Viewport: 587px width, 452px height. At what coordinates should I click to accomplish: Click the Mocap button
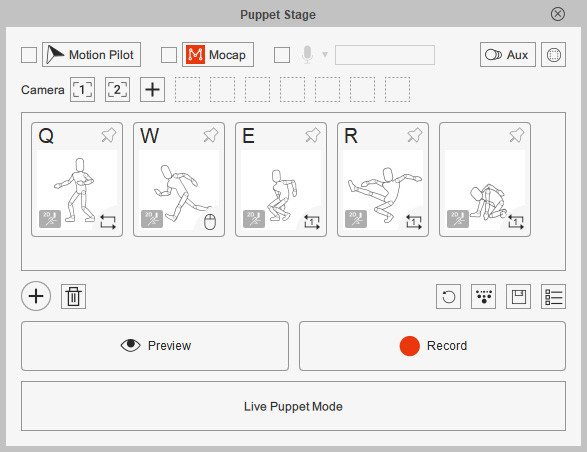coord(218,54)
